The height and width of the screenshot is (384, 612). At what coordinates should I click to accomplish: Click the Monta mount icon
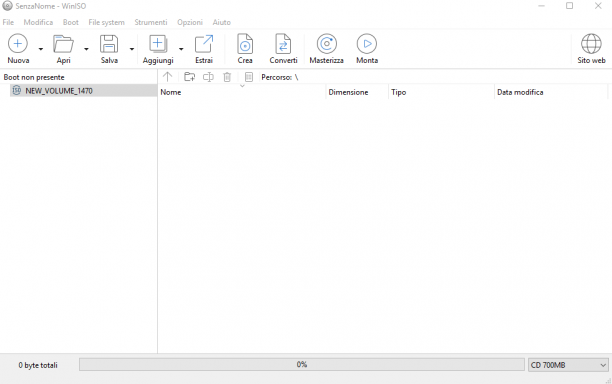point(367,43)
